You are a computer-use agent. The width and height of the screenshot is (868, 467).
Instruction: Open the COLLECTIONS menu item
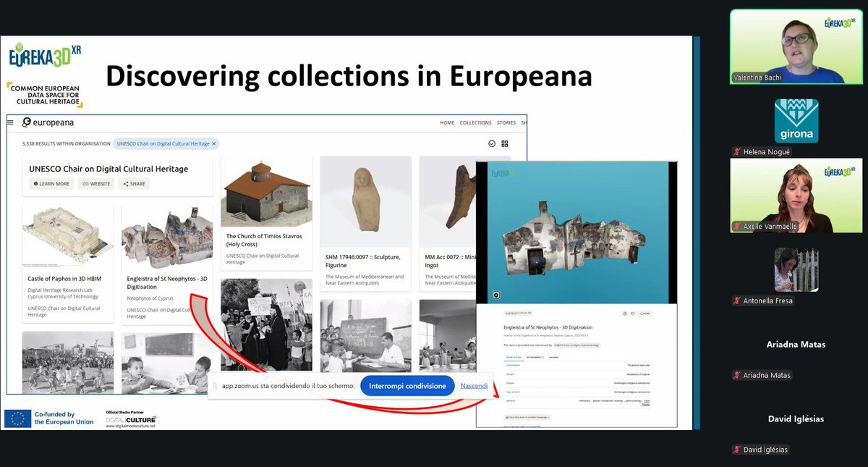coord(475,123)
